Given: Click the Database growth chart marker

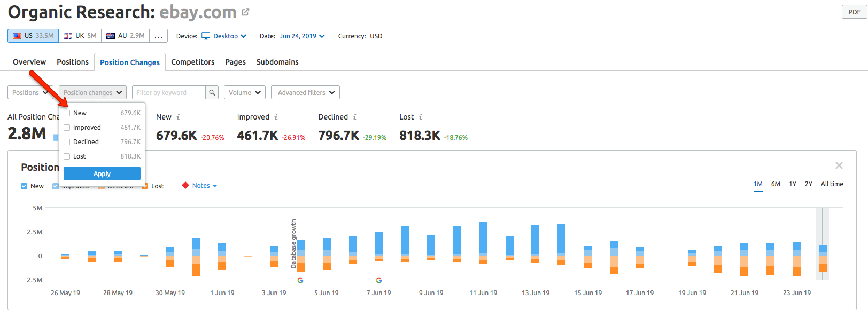Looking at the screenshot, I should click(293, 244).
